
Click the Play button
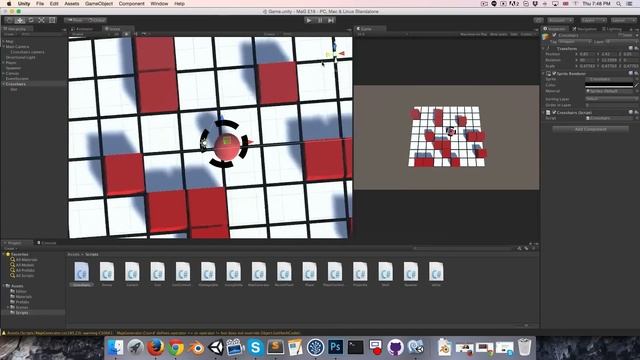pos(309,20)
